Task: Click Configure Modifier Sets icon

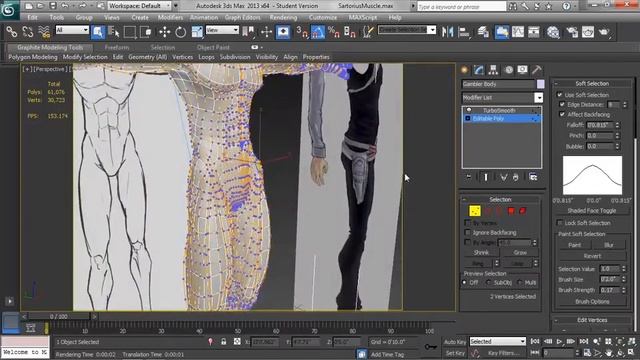Action: [x=533, y=177]
